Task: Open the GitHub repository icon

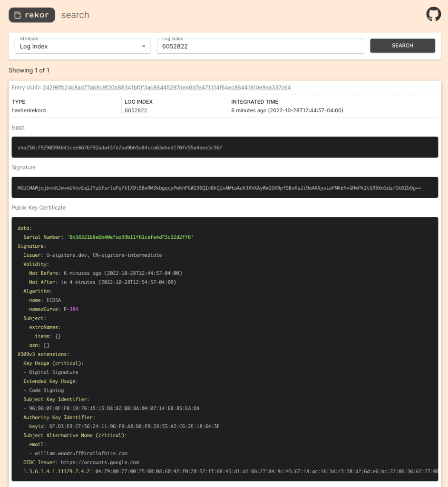Action: [433, 14]
